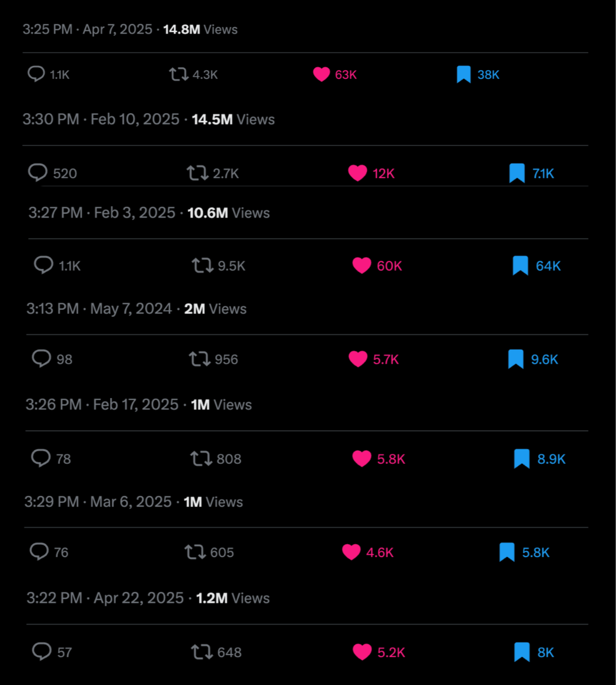This screenshot has width=616, height=685.
Task: Click the heart icon showing 60K
Action: point(362,265)
